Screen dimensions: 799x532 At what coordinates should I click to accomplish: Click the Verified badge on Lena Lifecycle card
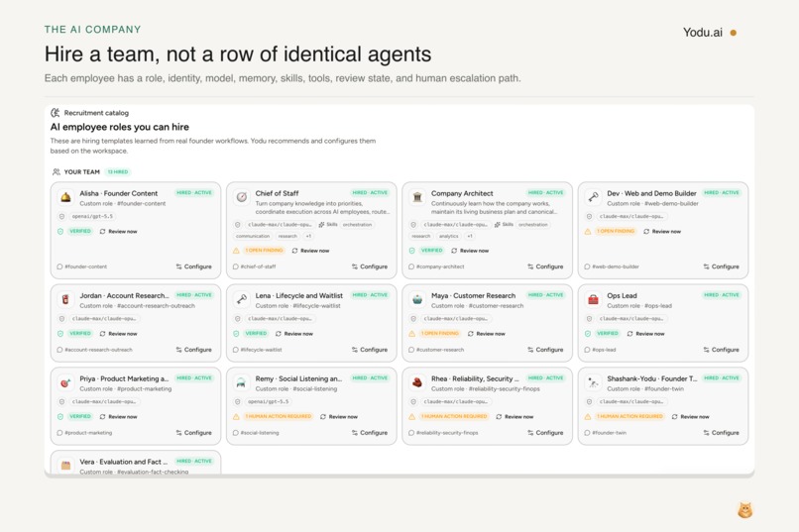click(x=256, y=334)
